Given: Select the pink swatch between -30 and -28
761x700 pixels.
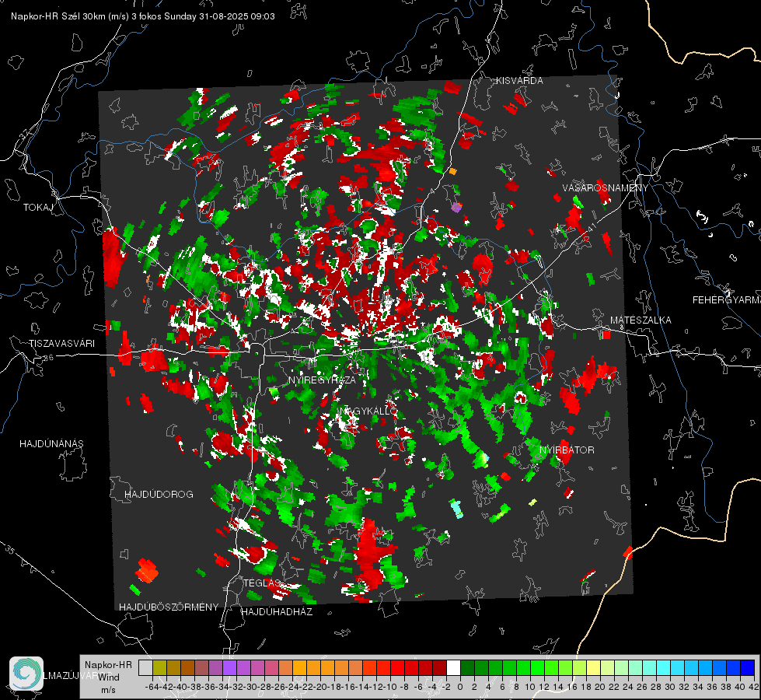Looking at the screenshot, I should point(257,668).
